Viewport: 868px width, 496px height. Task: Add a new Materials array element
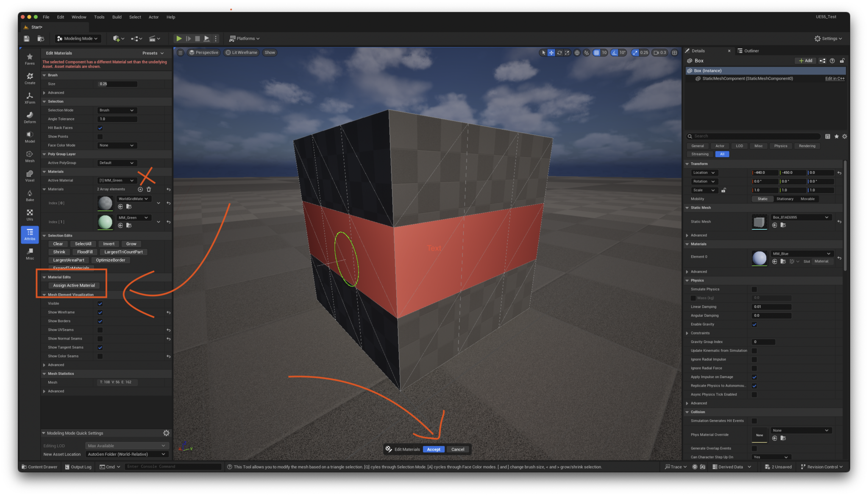click(140, 189)
